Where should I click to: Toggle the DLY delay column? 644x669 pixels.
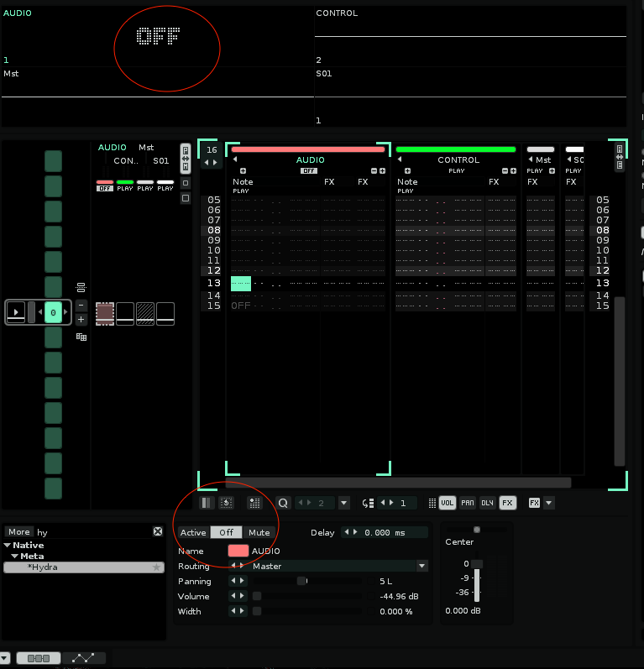487,503
